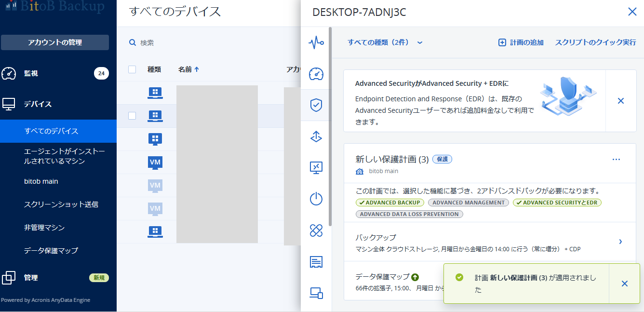Click the DESKTOP-7ADNJ3C panel title

359,13
